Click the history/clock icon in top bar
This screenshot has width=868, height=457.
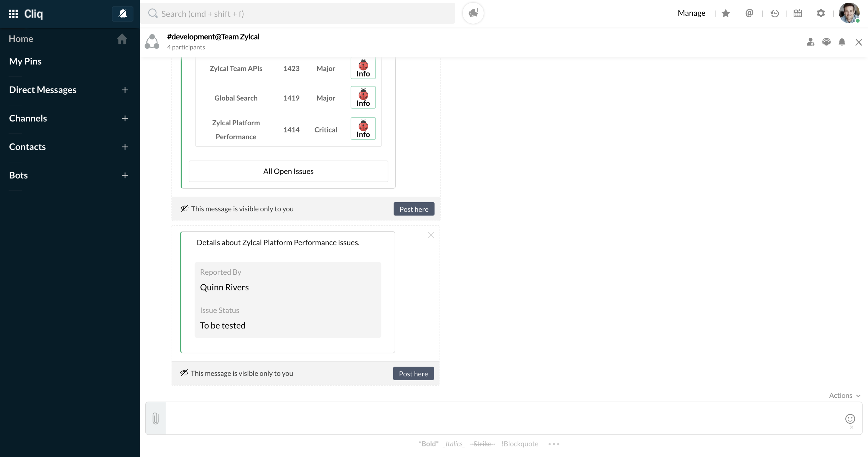point(774,13)
